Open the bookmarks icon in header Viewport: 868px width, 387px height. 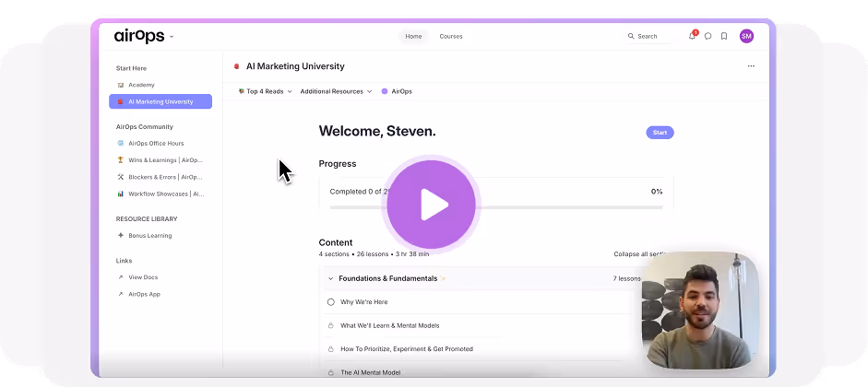(724, 36)
